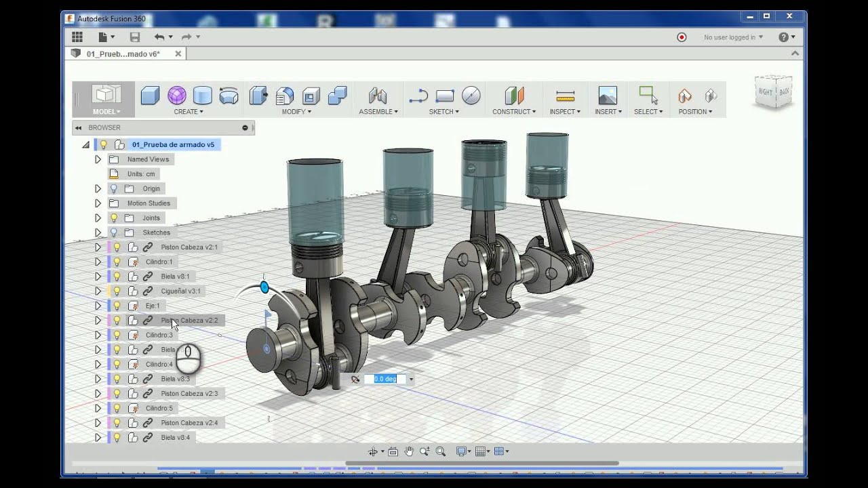Select the Create Torus tool
The height and width of the screenshot is (488, 868).
pyautogui.click(x=229, y=96)
